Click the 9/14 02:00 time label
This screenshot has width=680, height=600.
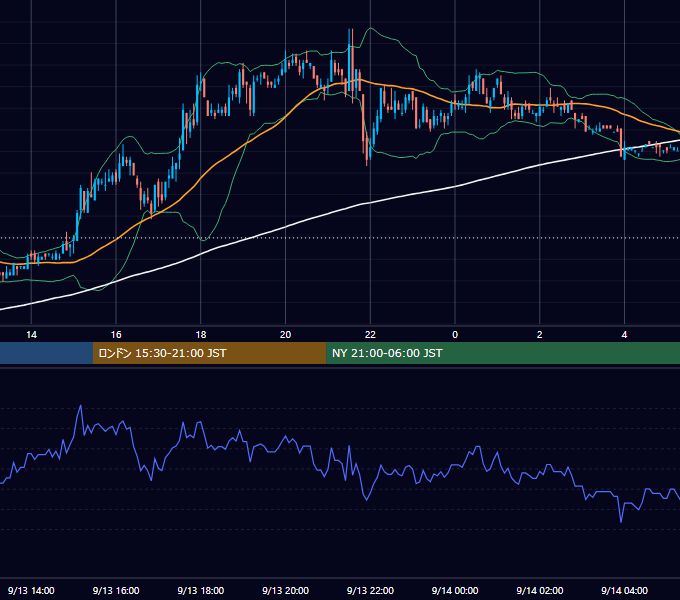pos(539,590)
